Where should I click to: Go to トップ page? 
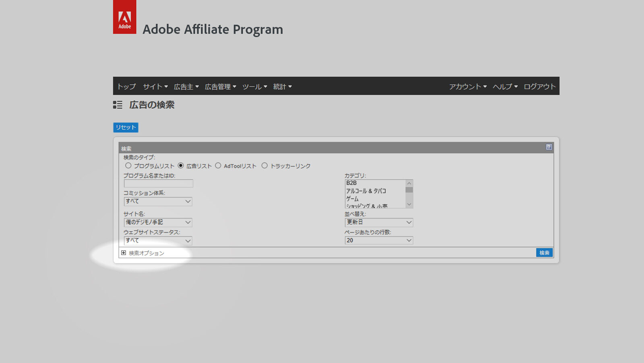tap(126, 86)
